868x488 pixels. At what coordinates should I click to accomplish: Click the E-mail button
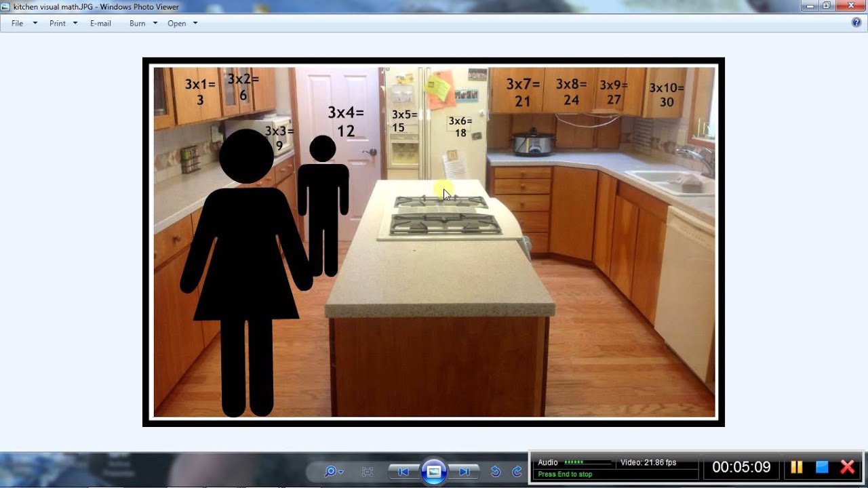point(100,23)
